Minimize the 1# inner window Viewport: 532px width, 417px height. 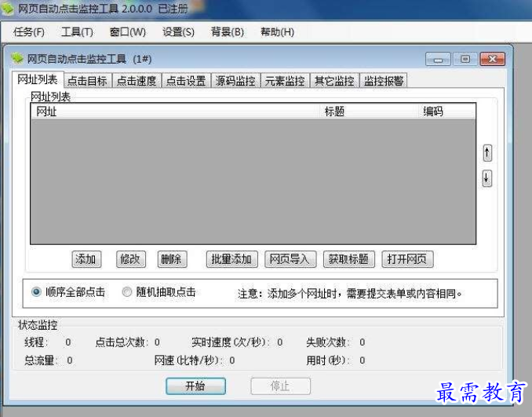point(438,59)
